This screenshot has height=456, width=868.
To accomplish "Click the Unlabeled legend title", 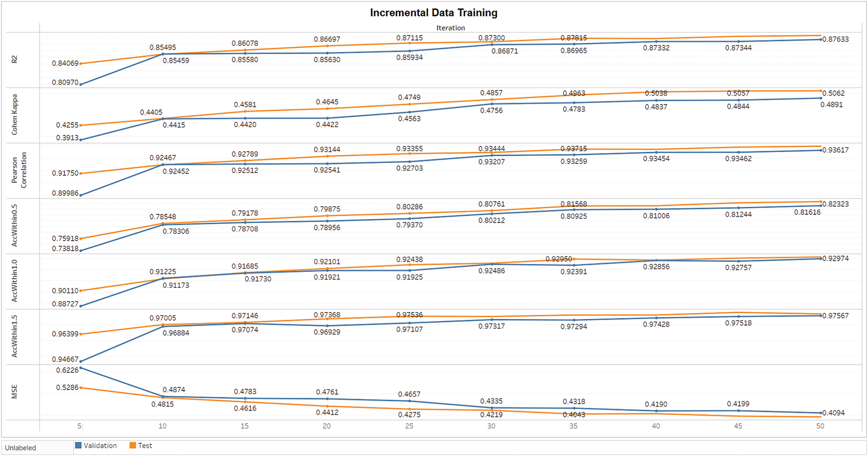I will (x=21, y=448).
